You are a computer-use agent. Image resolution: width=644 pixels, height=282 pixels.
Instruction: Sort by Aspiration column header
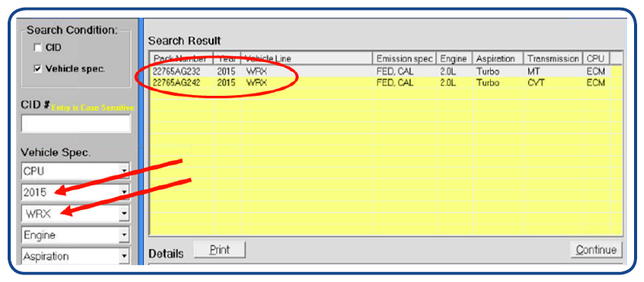click(x=499, y=59)
